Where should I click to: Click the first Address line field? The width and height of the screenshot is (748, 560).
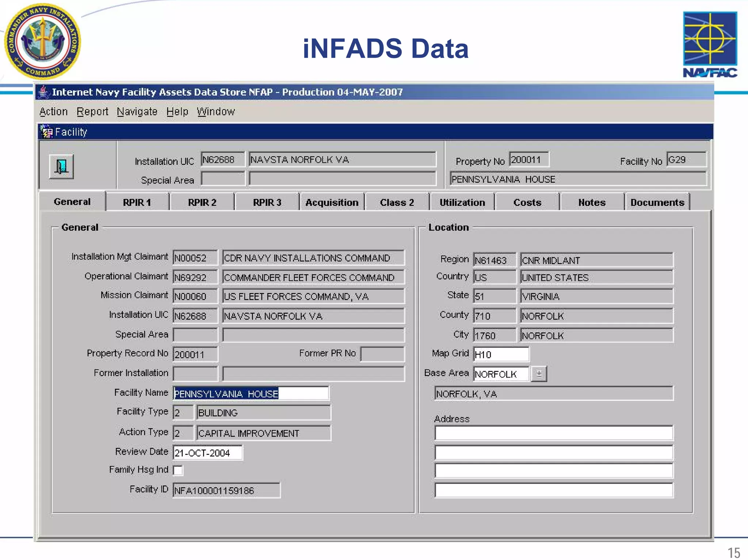tap(554, 433)
